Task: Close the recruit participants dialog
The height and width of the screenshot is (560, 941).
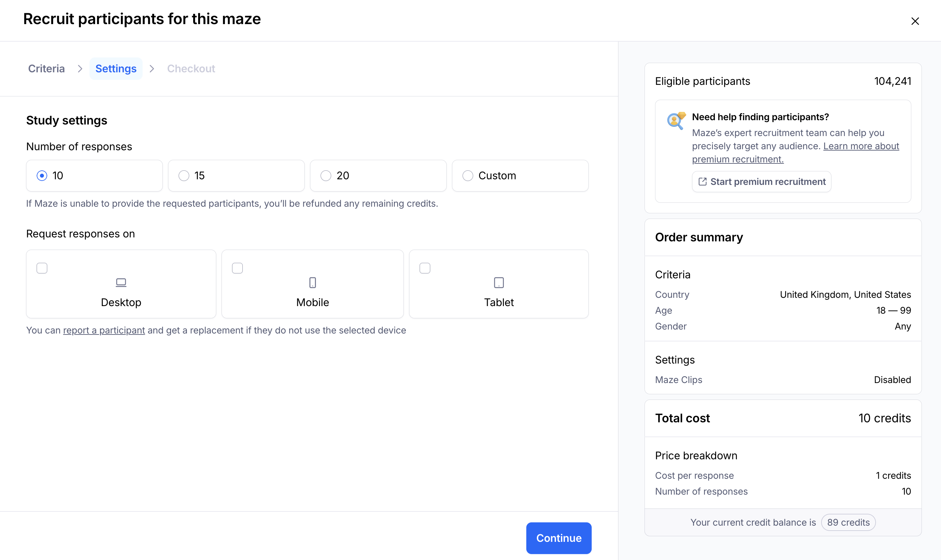Action: click(915, 21)
